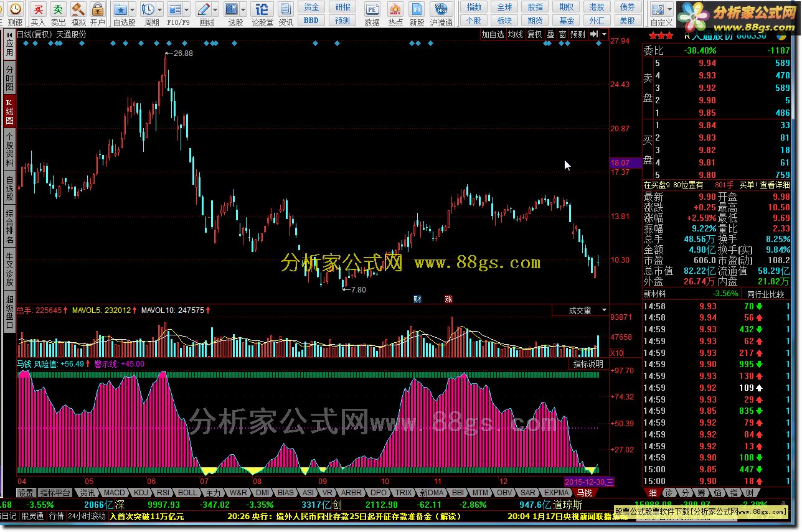Open the 画线 drawing dropdown arrow
This screenshot has height=532, width=802.
(x=215, y=9)
